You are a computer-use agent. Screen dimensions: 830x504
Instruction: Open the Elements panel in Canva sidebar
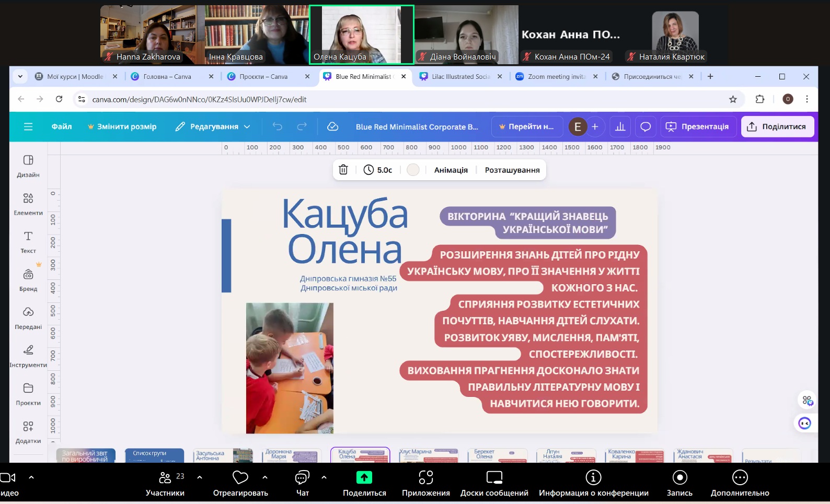tap(28, 204)
